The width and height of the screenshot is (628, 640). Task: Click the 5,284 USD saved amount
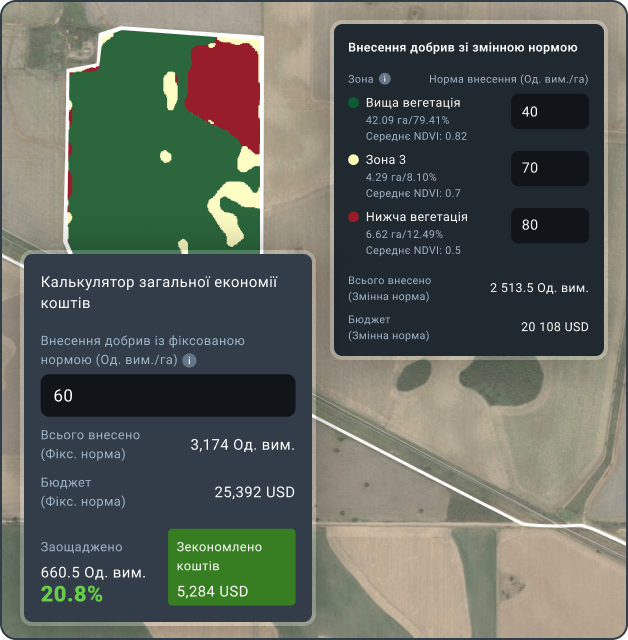coord(212,591)
